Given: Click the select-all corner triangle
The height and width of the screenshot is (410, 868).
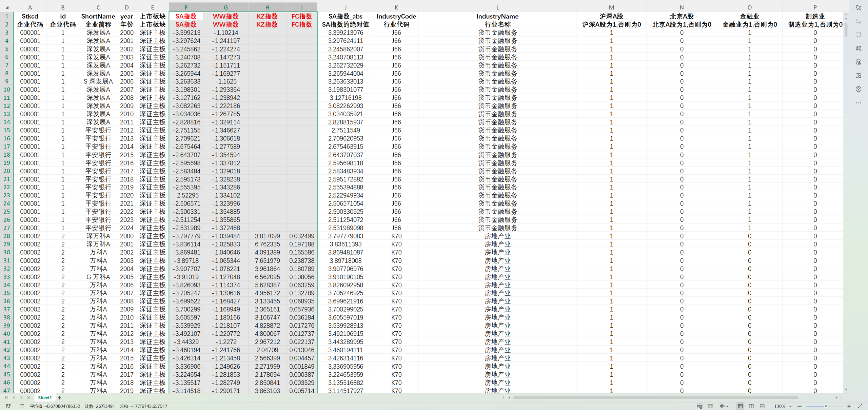Looking at the screenshot, I should click(7, 7).
